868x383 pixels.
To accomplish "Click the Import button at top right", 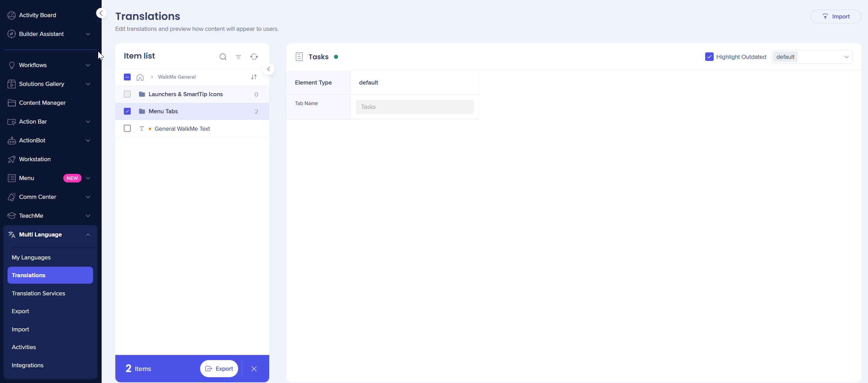I will [835, 16].
